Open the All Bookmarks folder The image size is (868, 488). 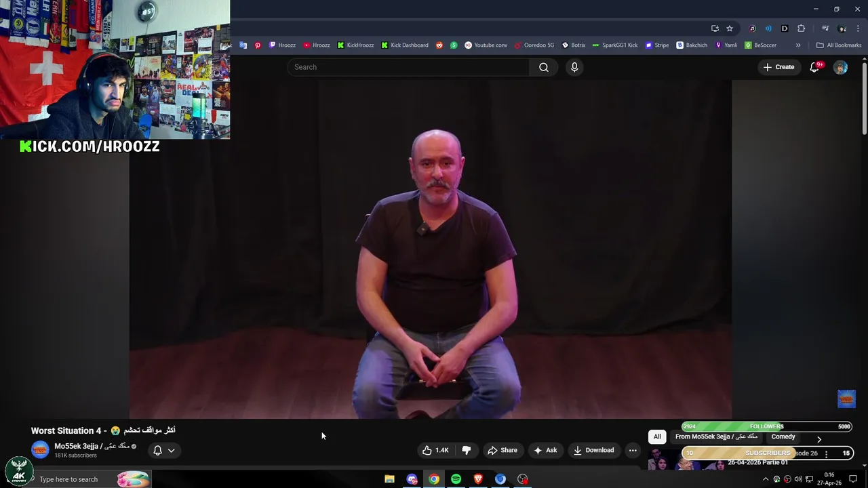coord(838,45)
